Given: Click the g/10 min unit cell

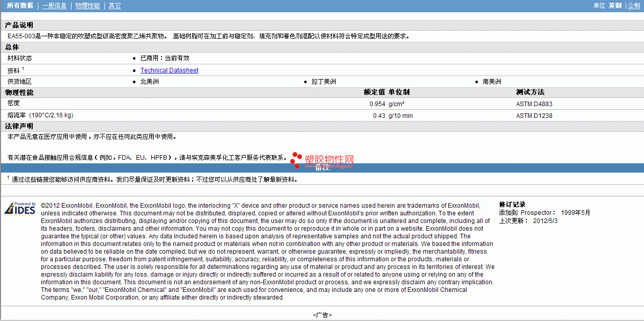Looking at the screenshot, I should 401,116.
